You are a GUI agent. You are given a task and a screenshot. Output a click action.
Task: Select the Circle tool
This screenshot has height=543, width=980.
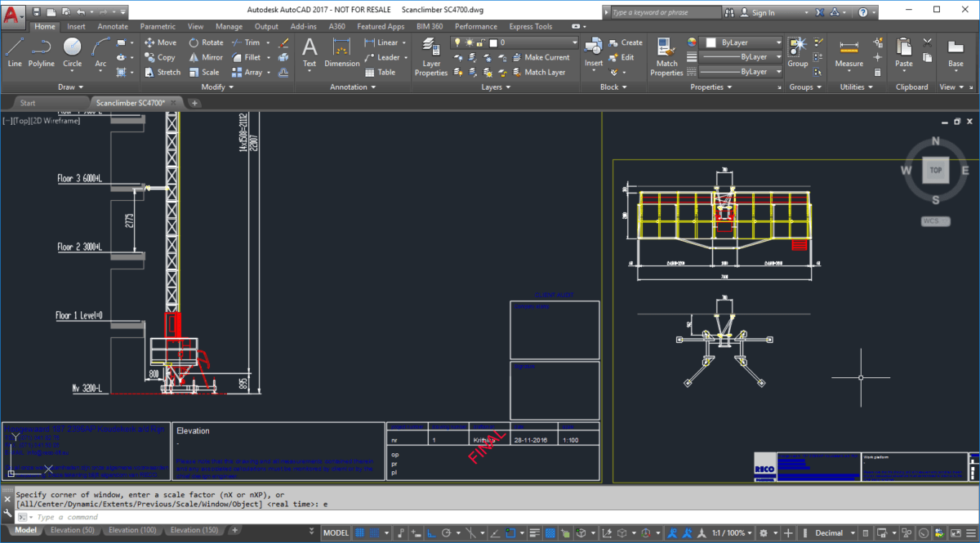(x=73, y=54)
